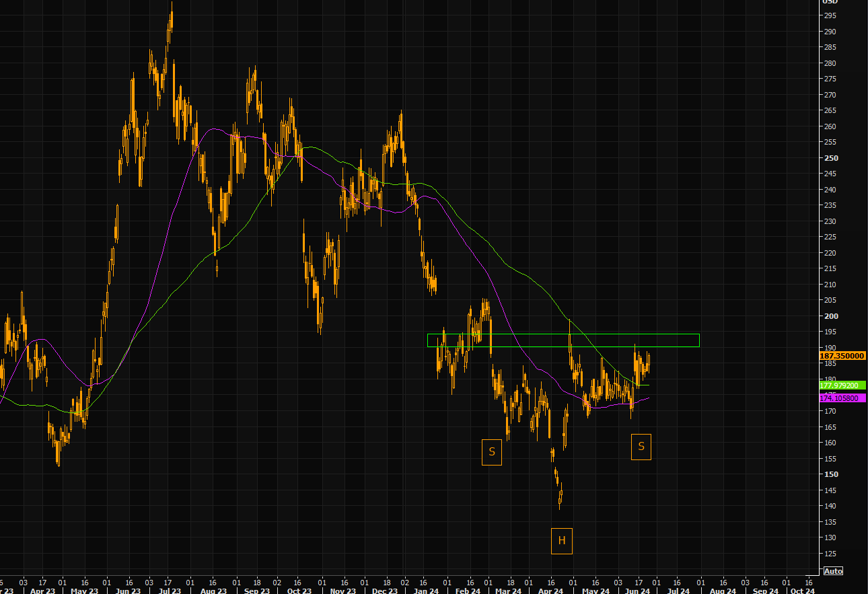Click the May 23 month label
The height and width of the screenshot is (594, 868).
pyautogui.click(x=83, y=591)
